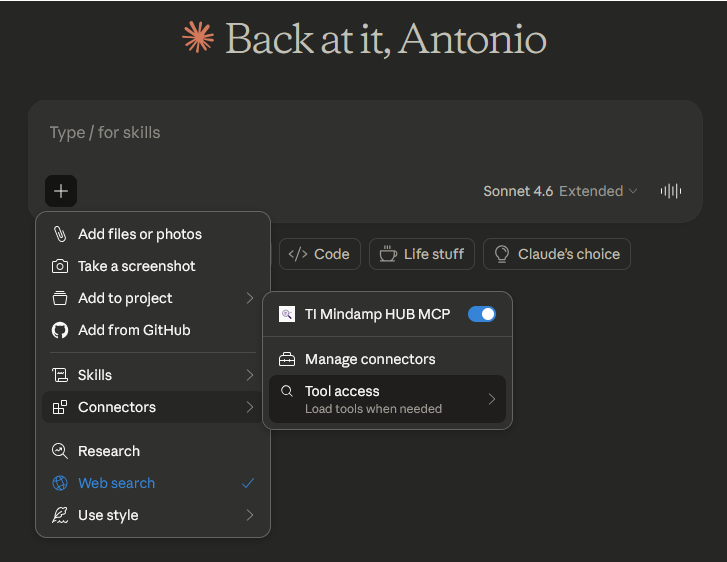Click the TI Mindamp HUB MCP connector icon

coord(287,314)
